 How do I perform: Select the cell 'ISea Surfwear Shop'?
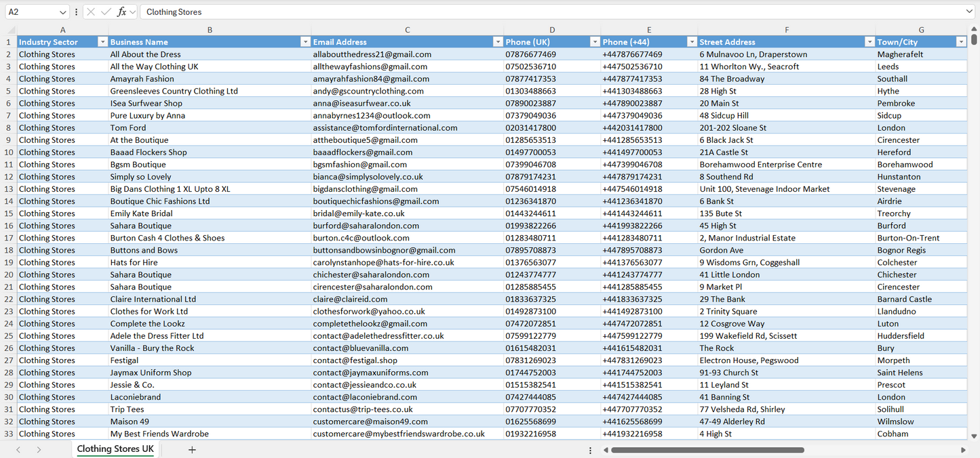[x=210, y=103]
